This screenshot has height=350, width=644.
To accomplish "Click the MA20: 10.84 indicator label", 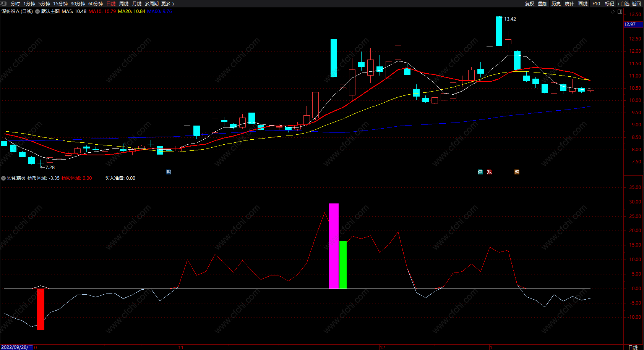I will pyautogui.click(x=131, y=11).
